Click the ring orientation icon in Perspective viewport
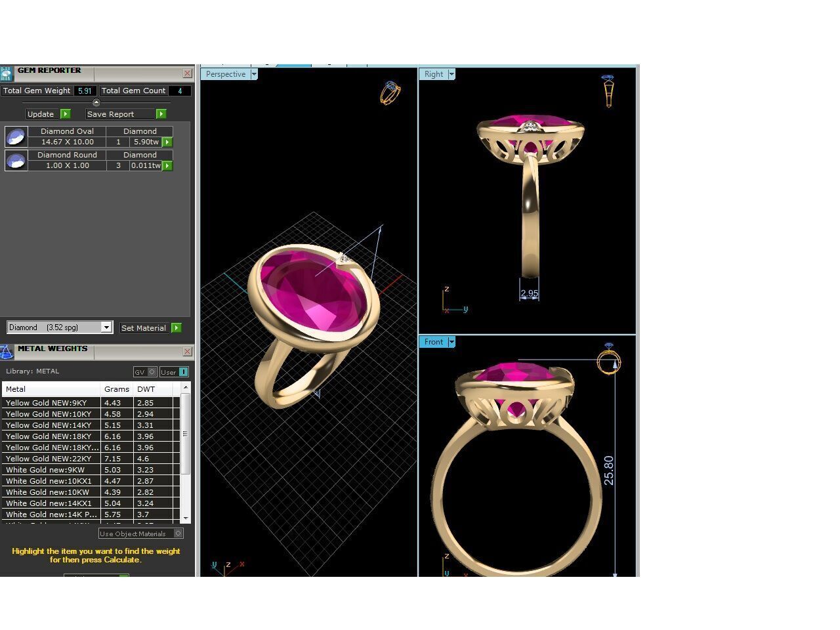840x630 pixels. point(390,93)
